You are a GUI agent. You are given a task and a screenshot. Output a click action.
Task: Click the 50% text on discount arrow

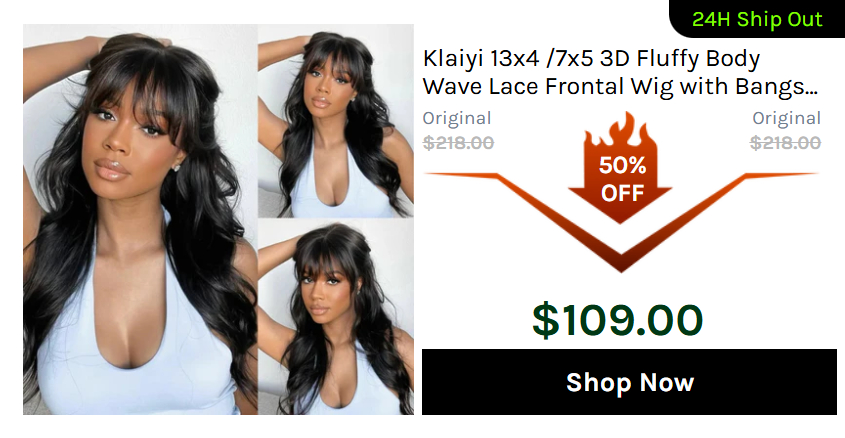(x=622, y=165)
